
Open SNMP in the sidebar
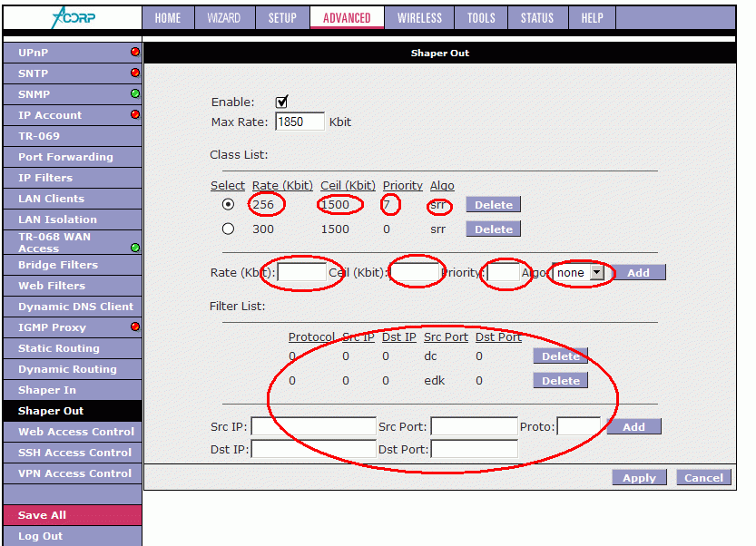click(73, 94)
